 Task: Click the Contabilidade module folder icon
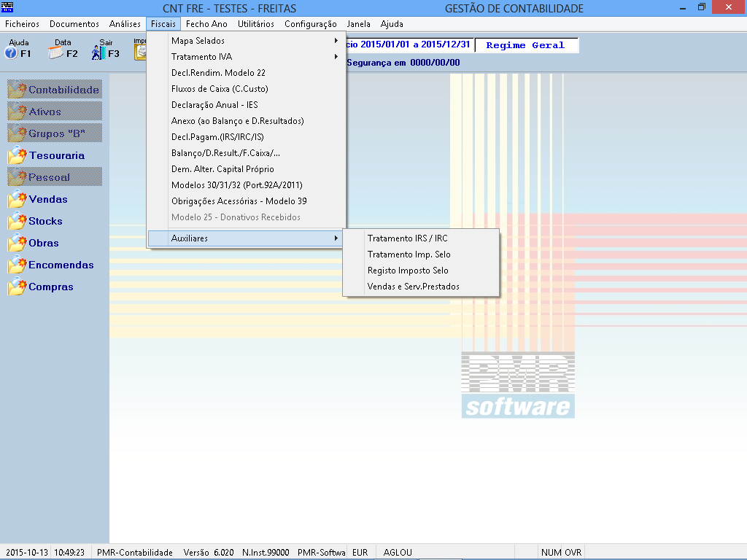tap(18, 90)
